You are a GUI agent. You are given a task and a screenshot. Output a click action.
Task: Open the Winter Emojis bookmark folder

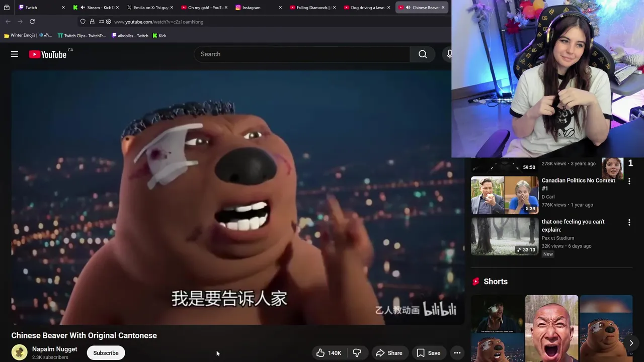pyautogui.click(x=28, y=36)
